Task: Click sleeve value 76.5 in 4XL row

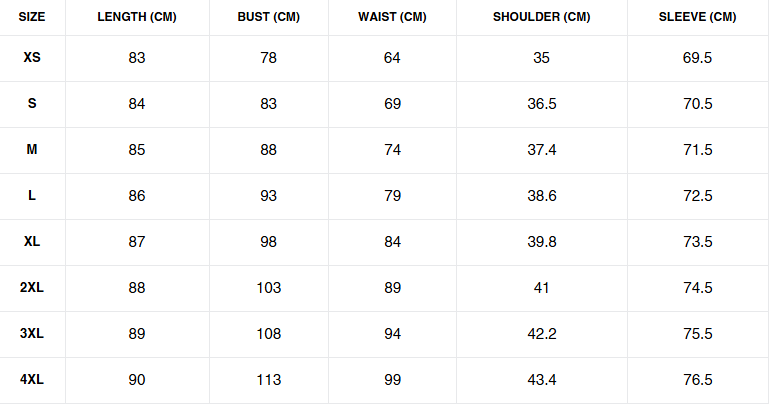Action: click(x=697, y=380)
